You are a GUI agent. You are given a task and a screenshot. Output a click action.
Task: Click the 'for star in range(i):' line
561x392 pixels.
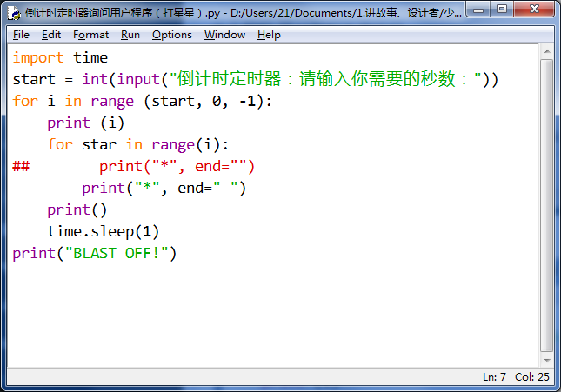137,145
